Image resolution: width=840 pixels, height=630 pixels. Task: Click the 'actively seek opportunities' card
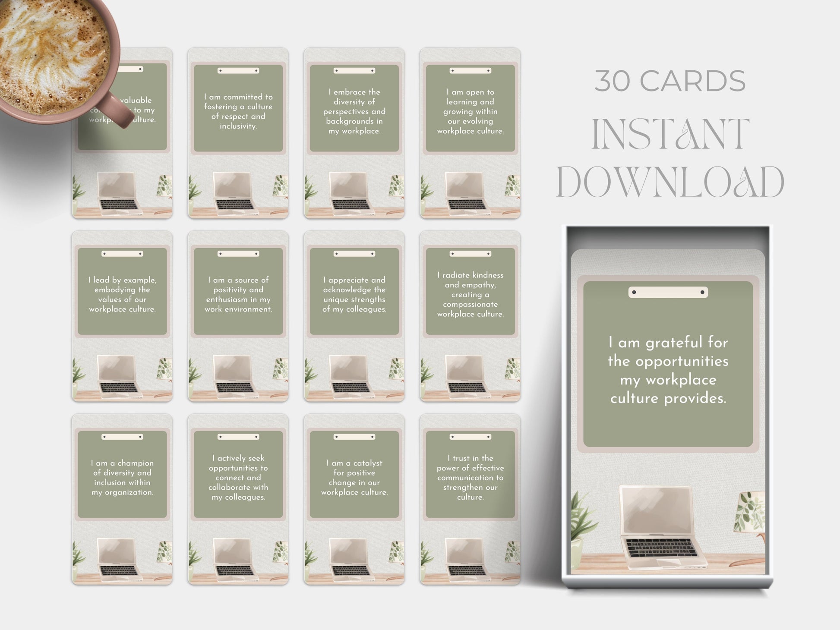click(238, 477)
